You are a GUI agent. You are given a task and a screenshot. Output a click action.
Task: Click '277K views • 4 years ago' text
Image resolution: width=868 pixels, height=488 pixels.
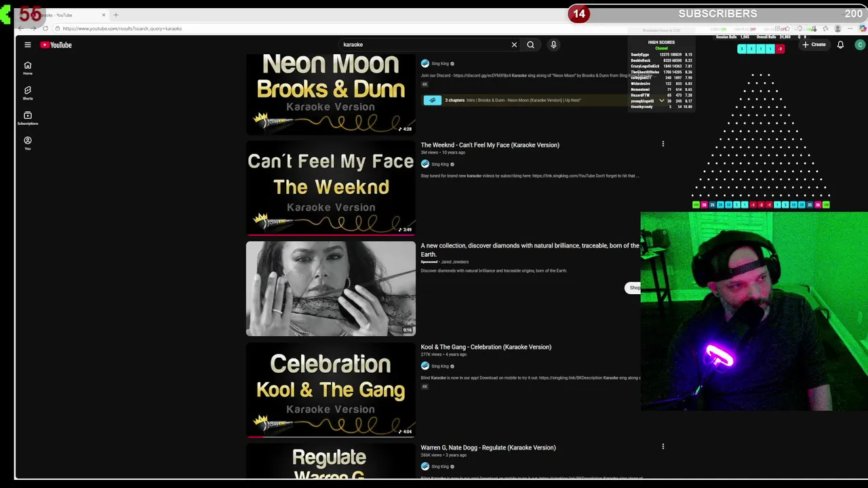point(443,354)
